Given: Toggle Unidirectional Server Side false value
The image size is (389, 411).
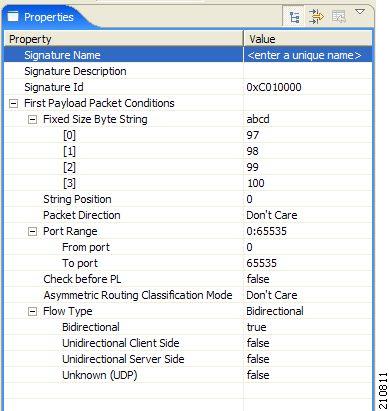Looking at the screenshot, I should 258,359.
